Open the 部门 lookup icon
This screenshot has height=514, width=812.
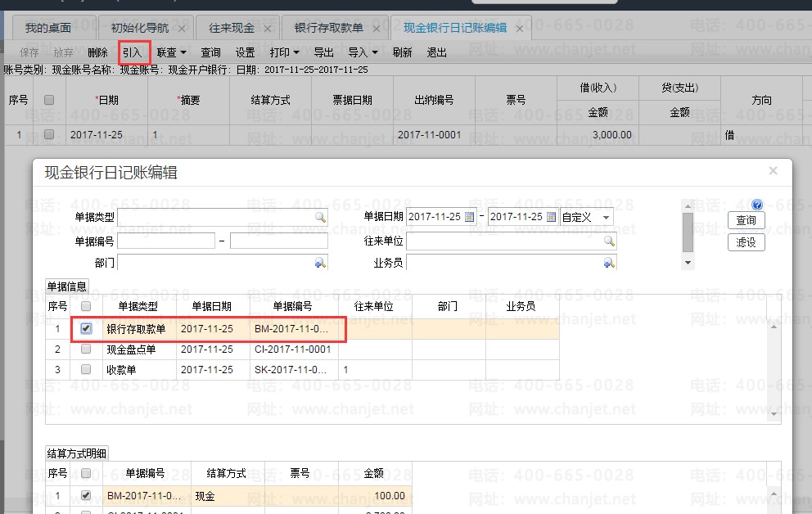321,263
